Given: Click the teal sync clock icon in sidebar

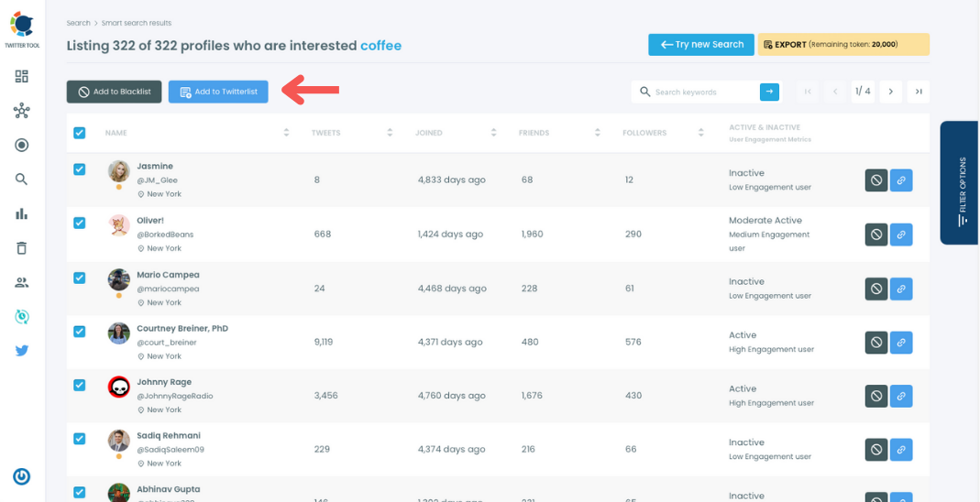Looking at the screenshot, I should (22, 317).
